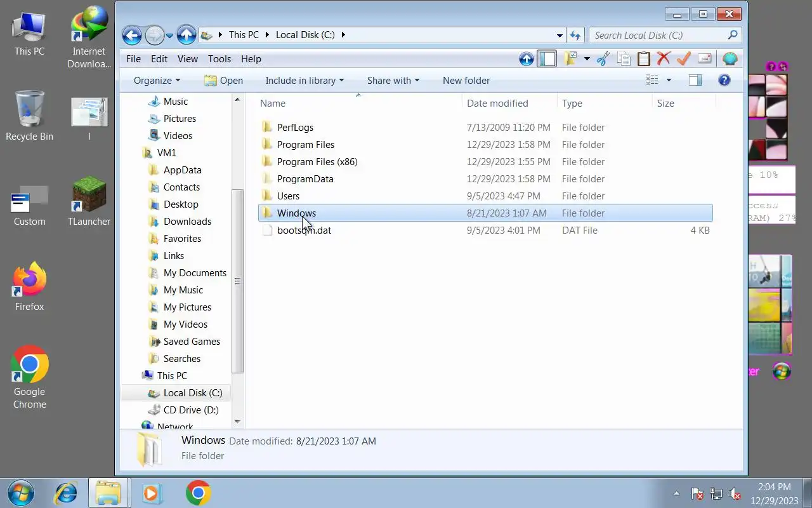Select Local Disk (C:) in navigation tree
This screenshot has height=508, width=812.
(x=193, y=392)
